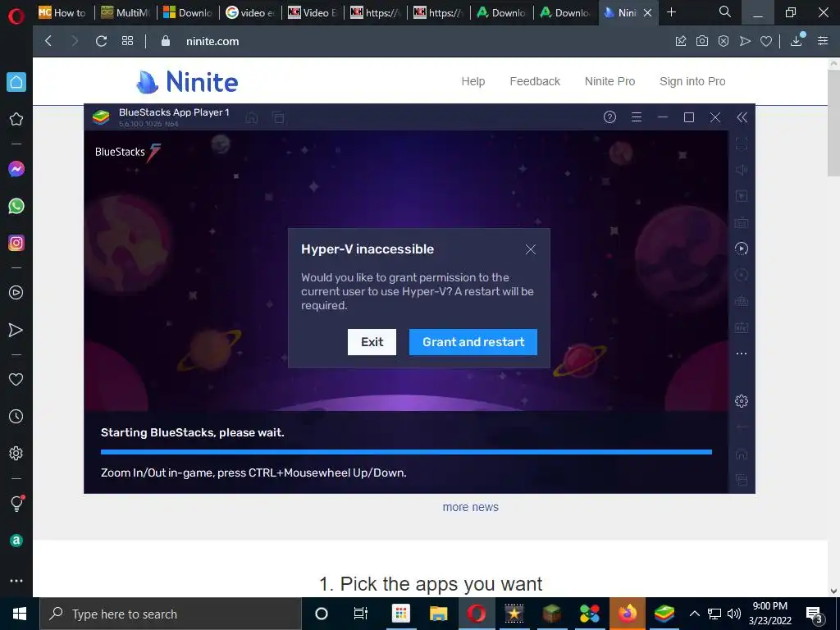
Task: Open Messenger in Opera sidebar
Action: 16,169
